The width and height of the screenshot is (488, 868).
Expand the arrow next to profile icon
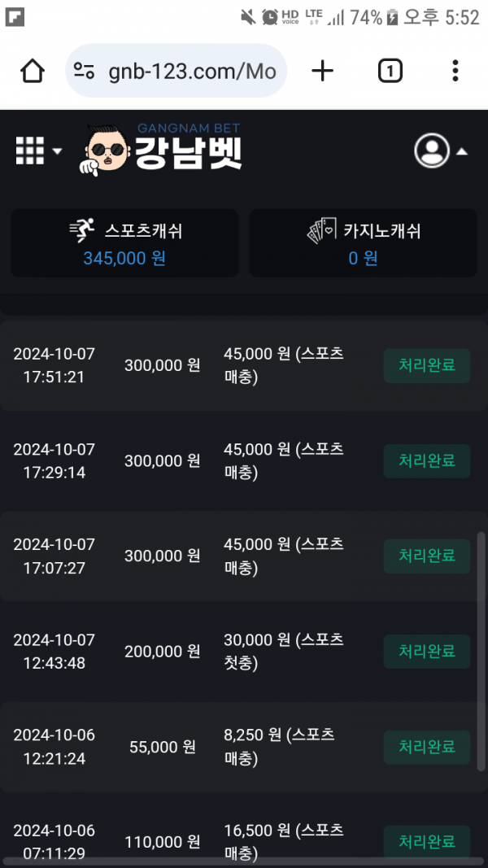pos(461,151)
